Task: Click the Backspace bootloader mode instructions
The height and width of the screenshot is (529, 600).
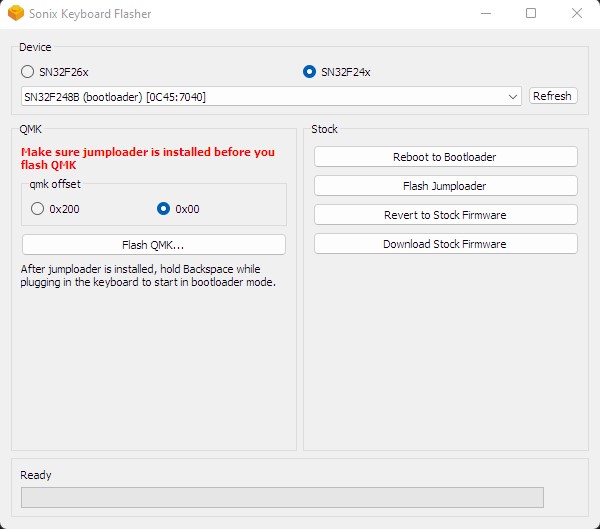Action: pos(148,276)
